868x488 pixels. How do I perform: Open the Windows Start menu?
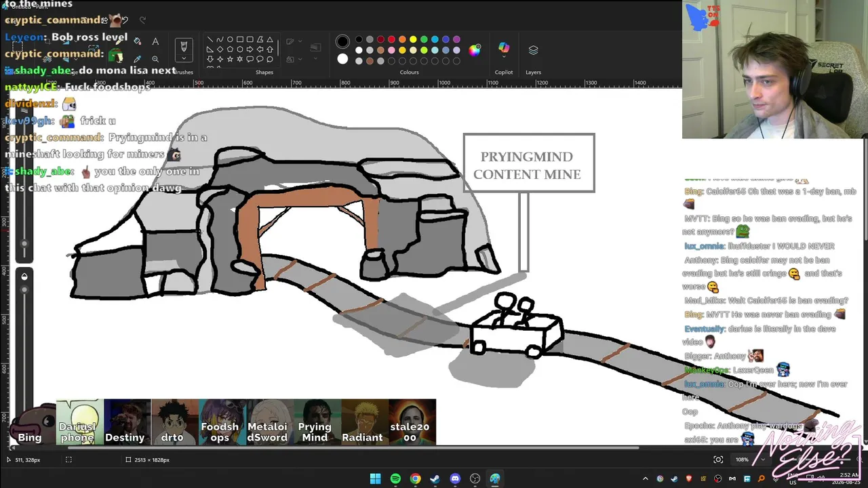pos(376,479)
